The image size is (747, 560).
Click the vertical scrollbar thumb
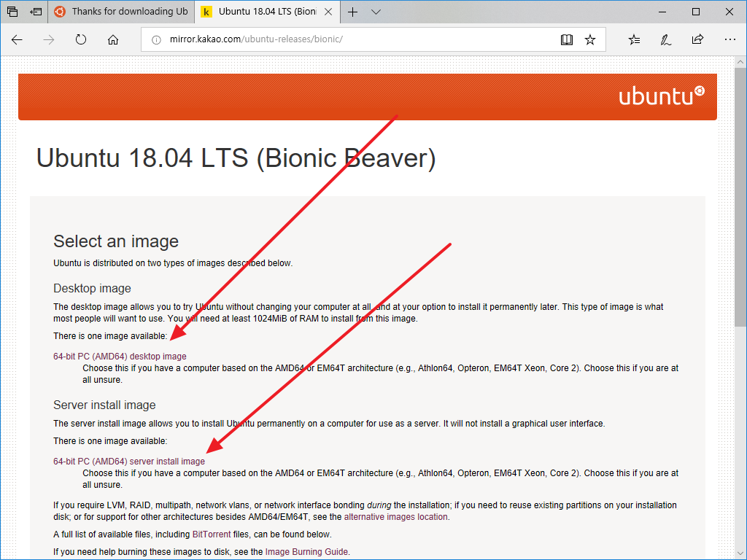click(740, 197)
